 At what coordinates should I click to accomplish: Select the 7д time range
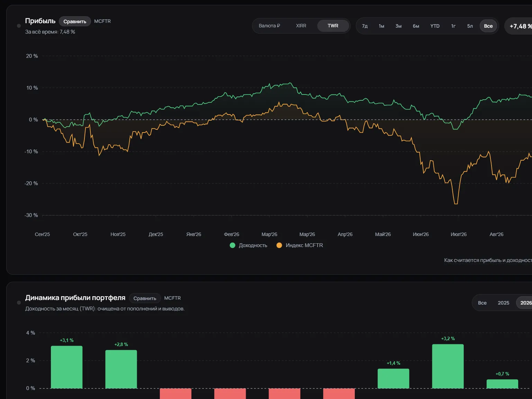[x=365, y=26]
